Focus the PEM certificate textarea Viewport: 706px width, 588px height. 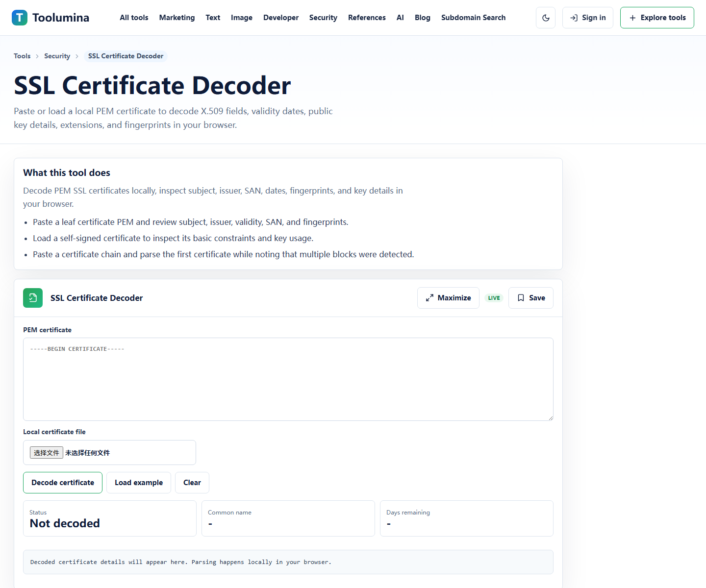[288, 379]
